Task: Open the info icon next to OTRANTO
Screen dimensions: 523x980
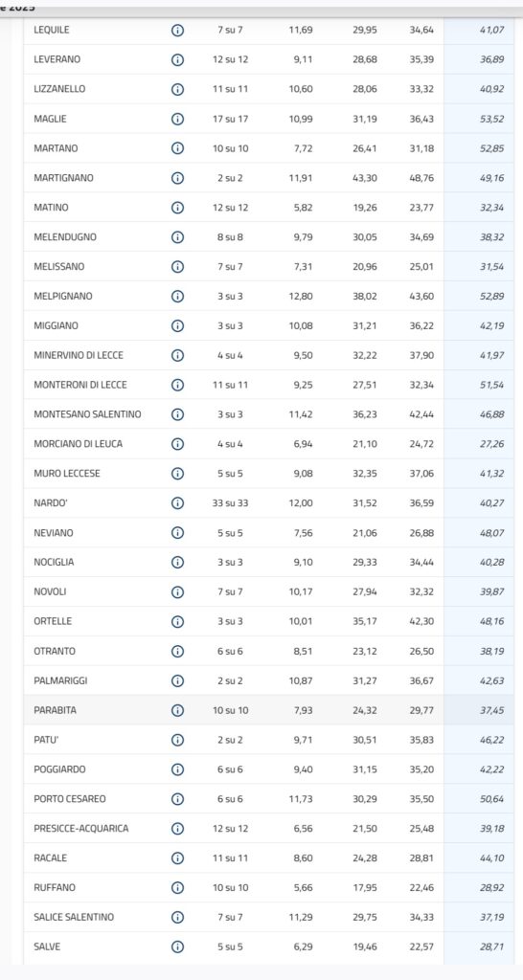Action: 177,651
